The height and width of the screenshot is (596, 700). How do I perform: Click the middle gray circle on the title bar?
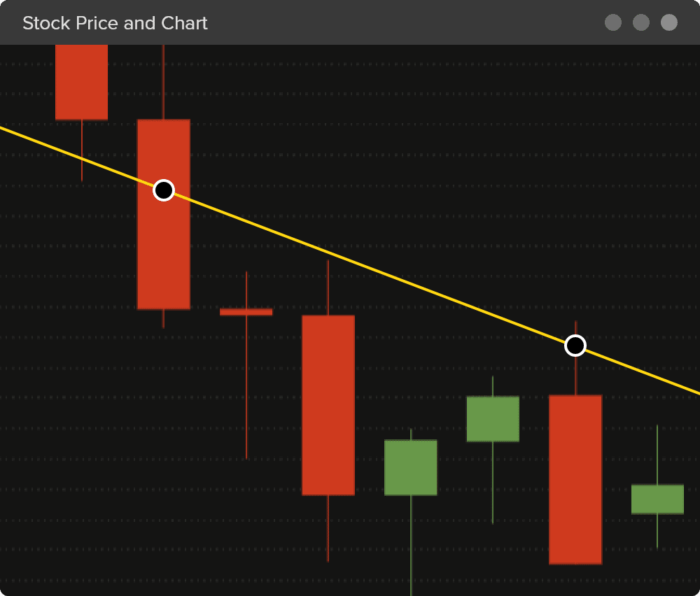coord(640,22)
